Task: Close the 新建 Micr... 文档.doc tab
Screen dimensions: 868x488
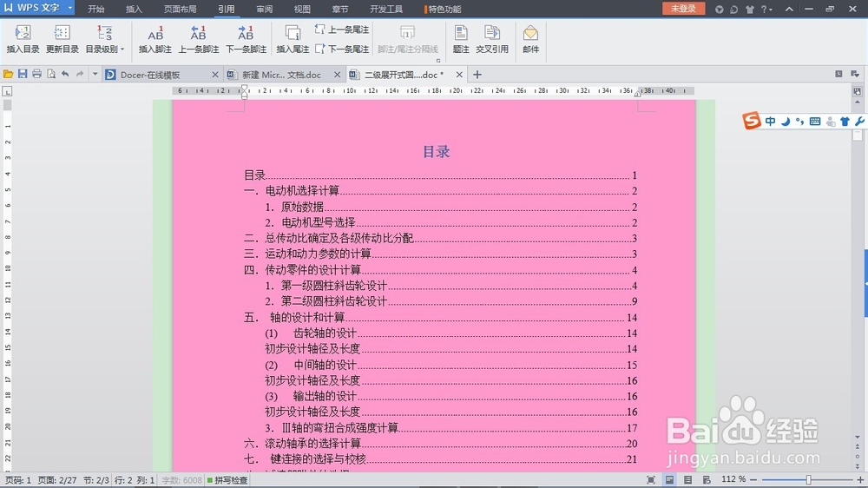Action: pos(337,74)
